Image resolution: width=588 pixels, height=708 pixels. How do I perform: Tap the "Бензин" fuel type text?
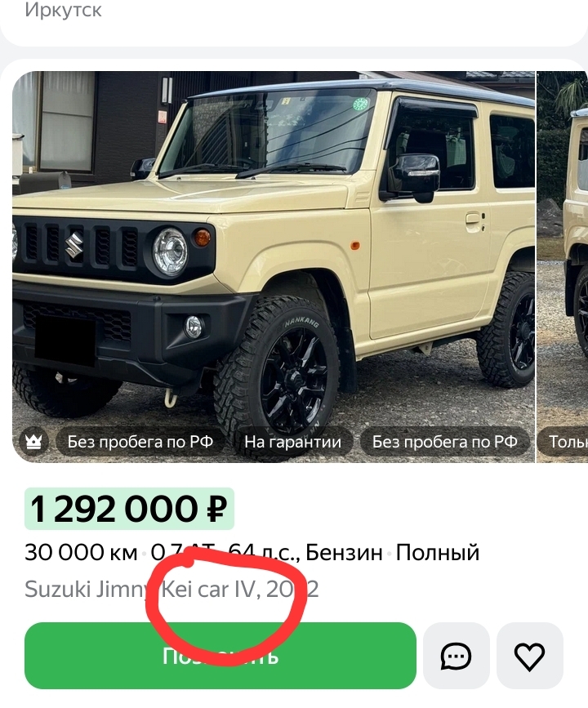(344, 552)
